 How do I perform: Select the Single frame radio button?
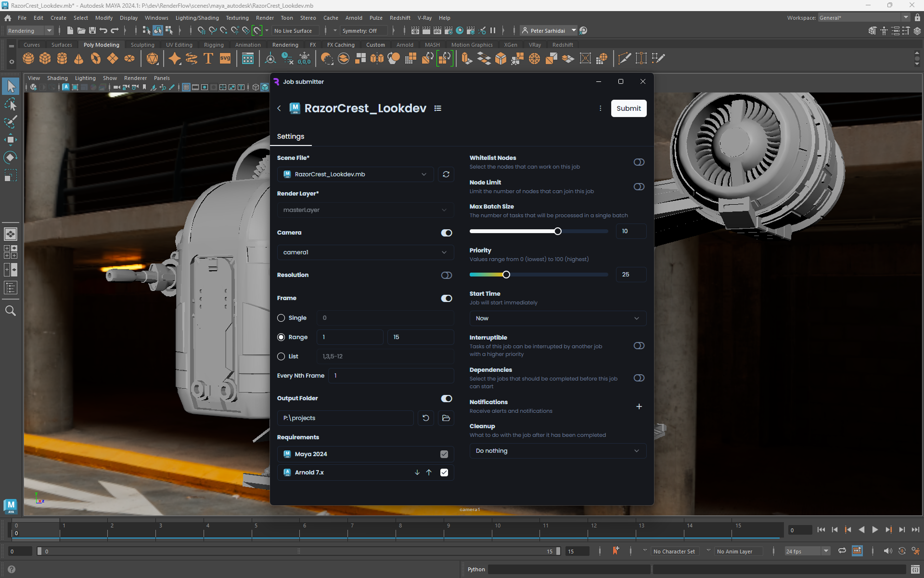coord(281,318)
